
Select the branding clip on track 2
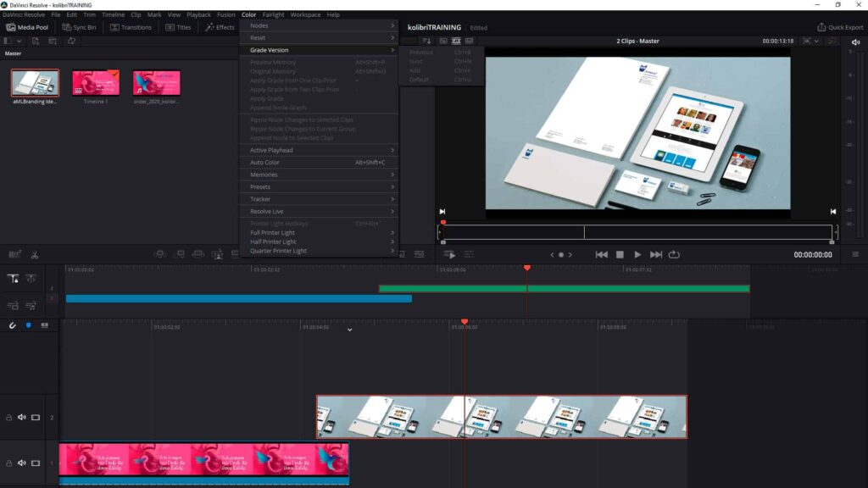[x=502, y=417]
